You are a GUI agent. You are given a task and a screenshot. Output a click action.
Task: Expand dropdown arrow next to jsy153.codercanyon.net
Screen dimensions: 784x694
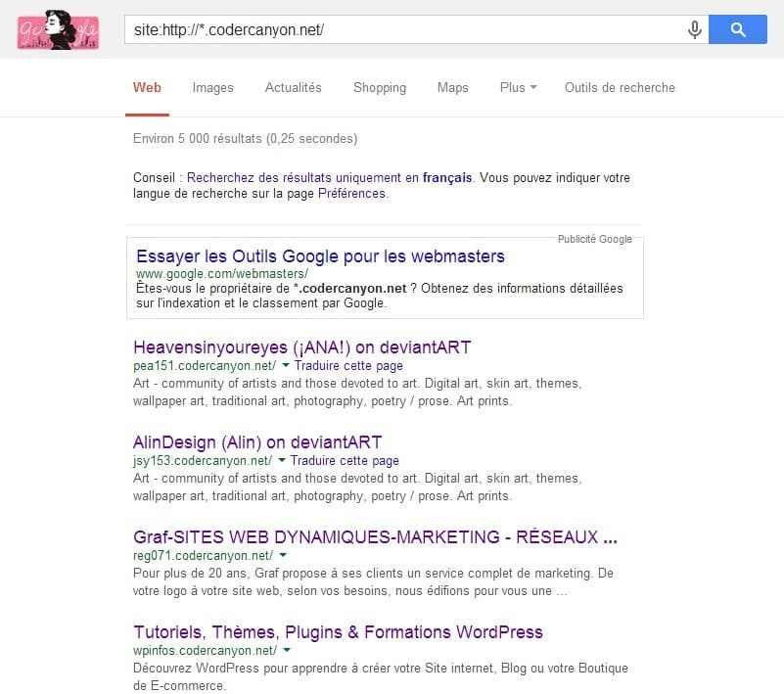[x=282, y=460]
